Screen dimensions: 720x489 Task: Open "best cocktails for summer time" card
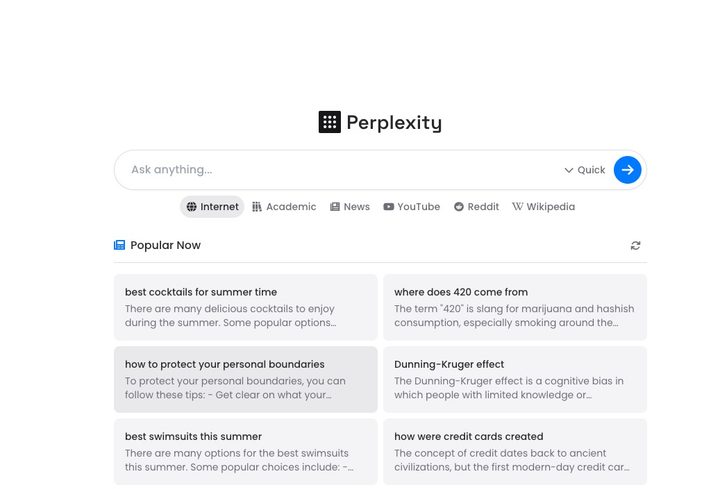[246, 307]
